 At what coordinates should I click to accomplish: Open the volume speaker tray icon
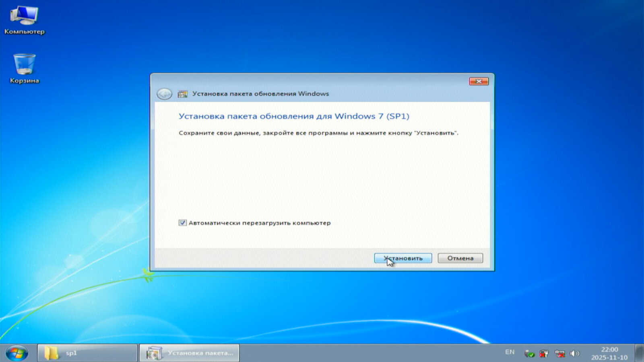tap(574, 353)
